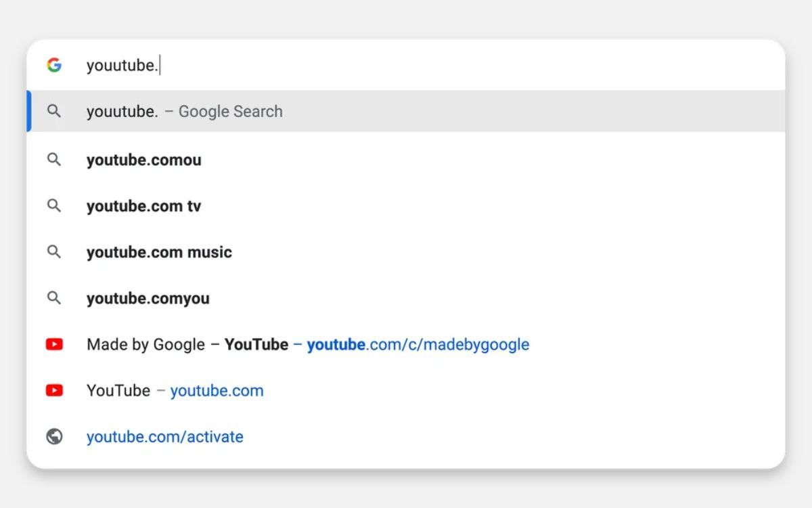Visit the youtube.com/activate link
The height and width of the screenshot is (508, 812).
166,436
